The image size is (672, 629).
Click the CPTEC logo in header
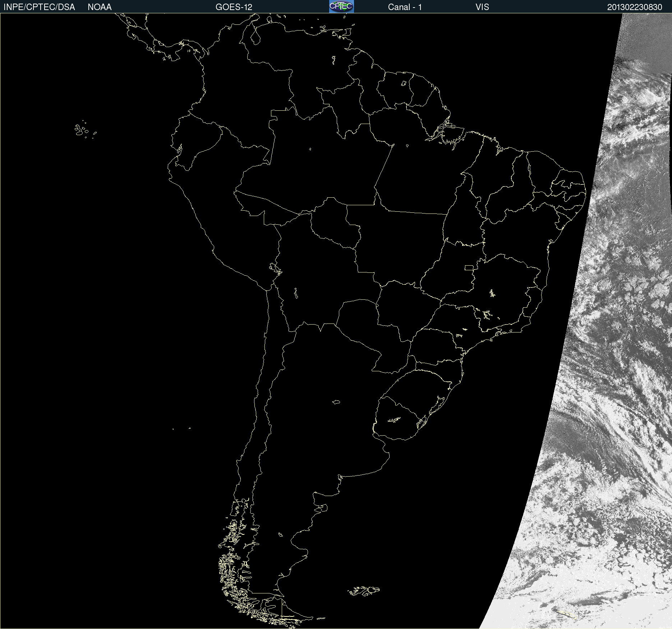point(341,6)
